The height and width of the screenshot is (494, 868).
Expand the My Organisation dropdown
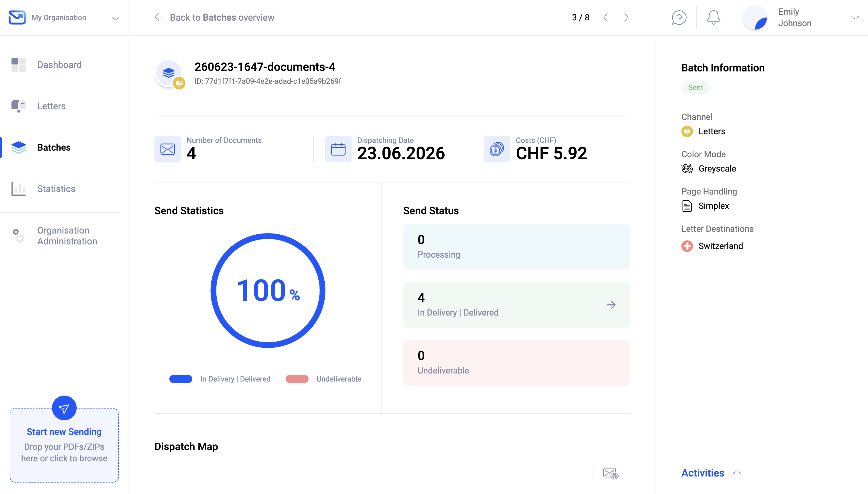click(x=115, y=18)
